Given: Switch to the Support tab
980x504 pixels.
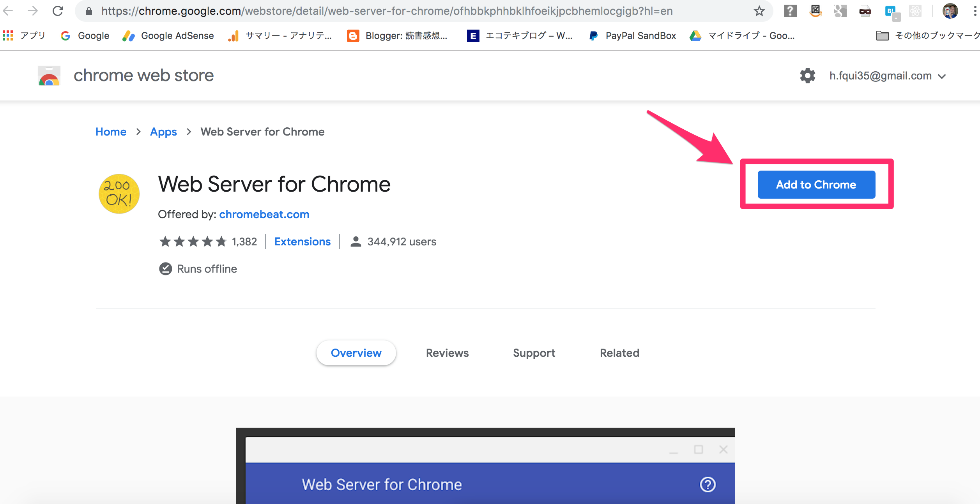Looking at the screenshot, I should tap(534, 353).
